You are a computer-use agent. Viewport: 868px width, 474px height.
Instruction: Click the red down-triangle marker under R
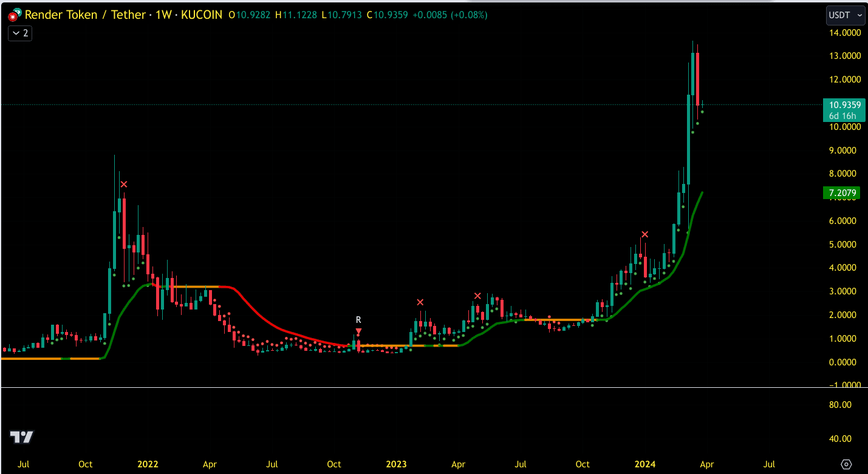(359, 332)
